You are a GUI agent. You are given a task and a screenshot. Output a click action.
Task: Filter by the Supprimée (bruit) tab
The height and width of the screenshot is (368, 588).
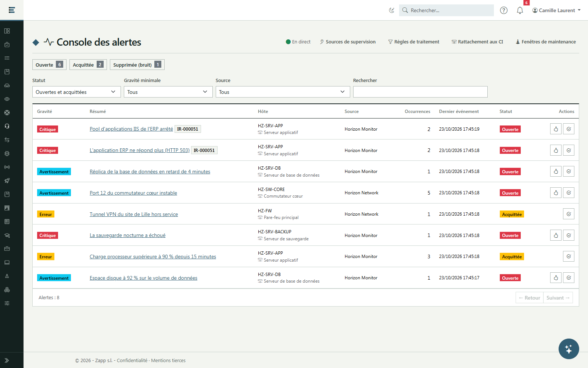coord(137,65)
